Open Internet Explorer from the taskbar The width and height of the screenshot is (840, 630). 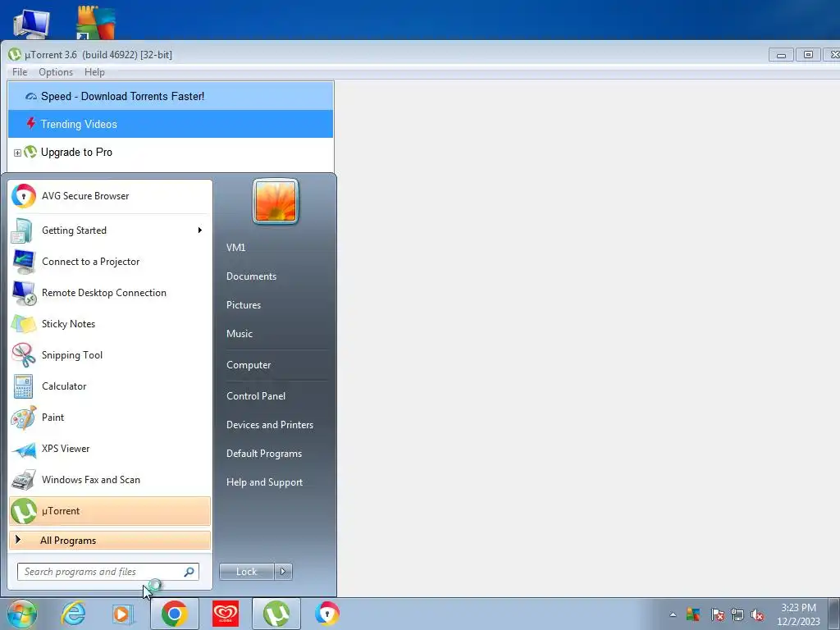click(73, 614)
